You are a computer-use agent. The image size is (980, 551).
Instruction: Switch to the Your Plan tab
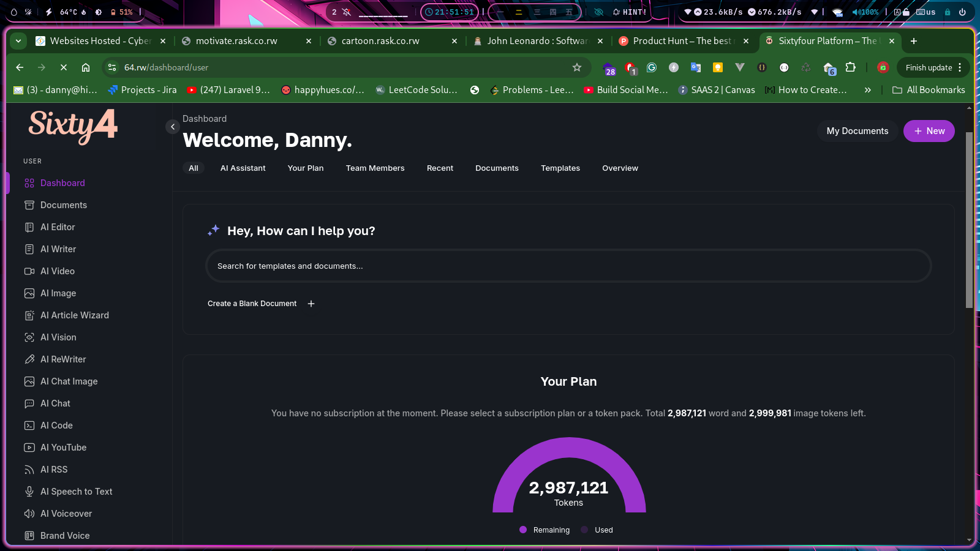(306, 168)
